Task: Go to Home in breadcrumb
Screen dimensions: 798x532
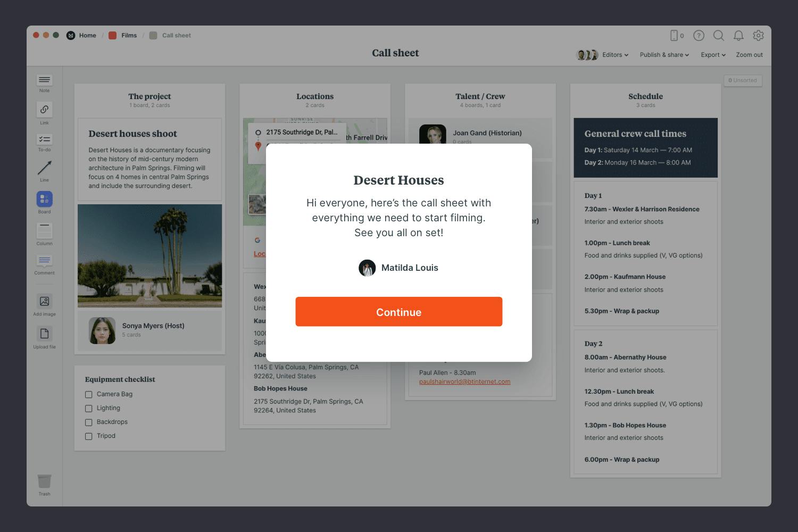Action: 87,36
